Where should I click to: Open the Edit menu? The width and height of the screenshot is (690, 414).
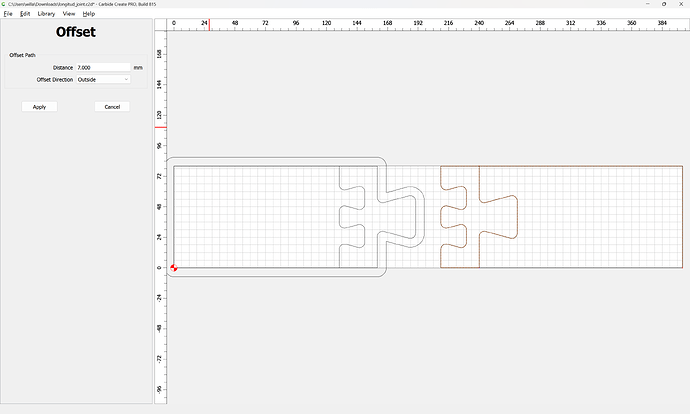(x=25, y=14)
